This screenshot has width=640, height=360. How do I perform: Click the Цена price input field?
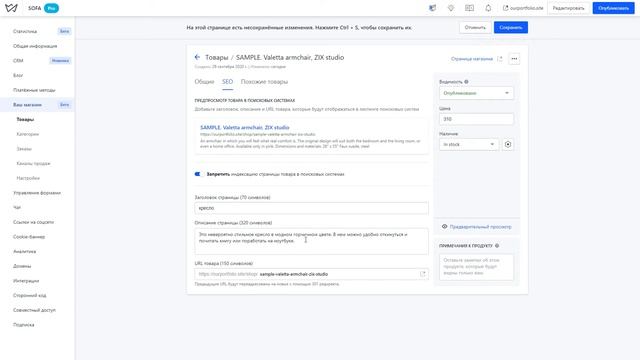pyautogui.click(x=476, y=119)
